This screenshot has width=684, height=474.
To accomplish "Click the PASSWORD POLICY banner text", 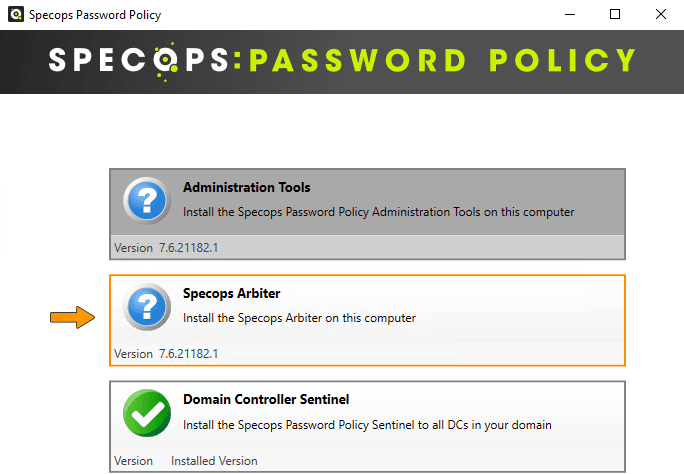I will 442,60.
